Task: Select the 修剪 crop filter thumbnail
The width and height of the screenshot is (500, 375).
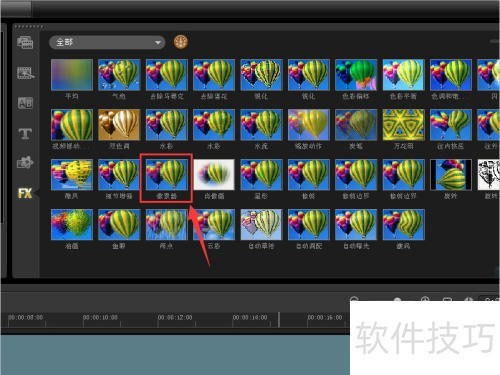Action: pos(309,175)
